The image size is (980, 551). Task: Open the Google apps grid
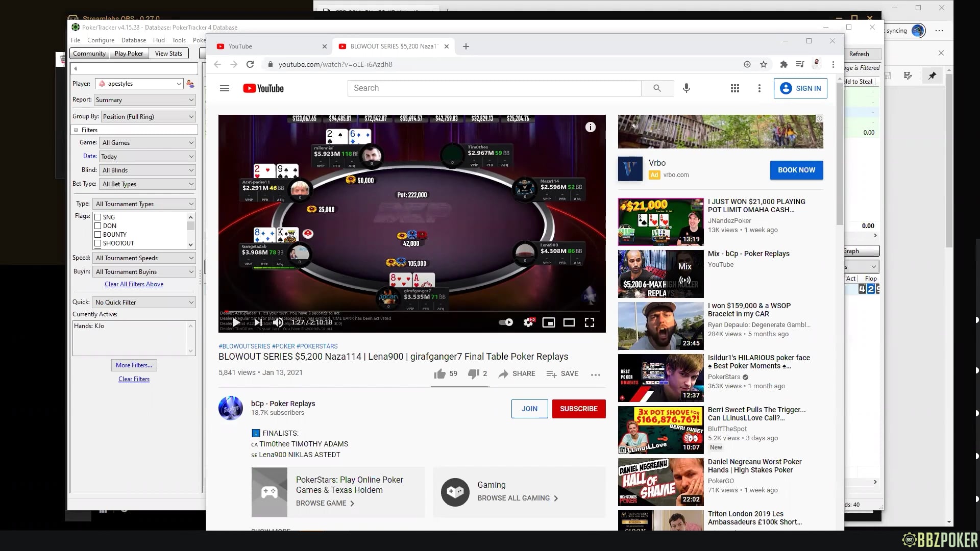pyautogui.click(x=735, y=88)
